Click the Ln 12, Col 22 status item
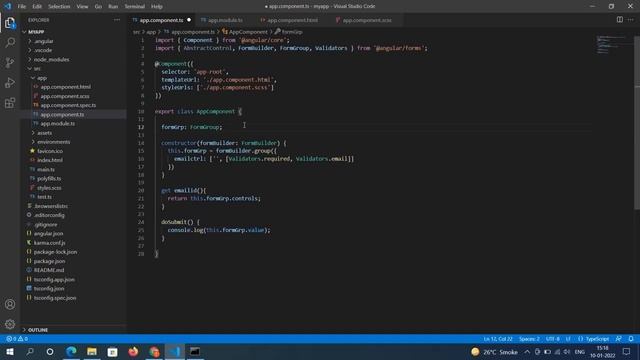640x360 pixels. [498, 339]
